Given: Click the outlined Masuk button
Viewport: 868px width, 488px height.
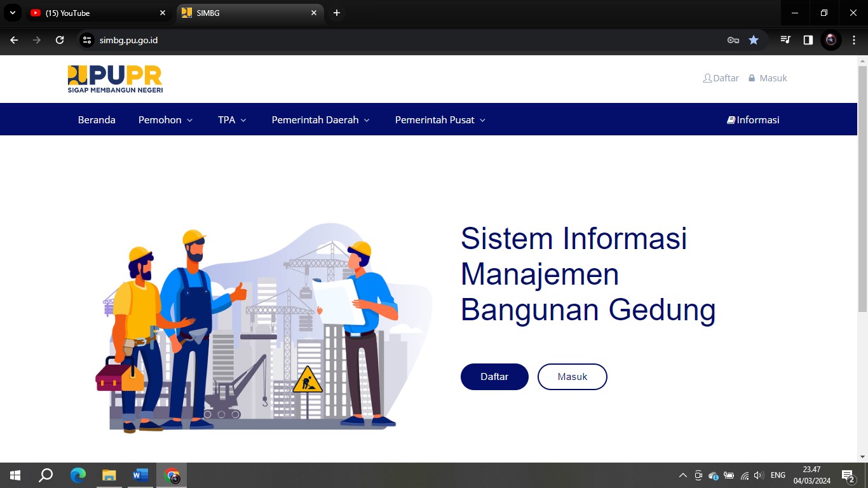Looking at the screenshot, I should [x=572, y=377].
